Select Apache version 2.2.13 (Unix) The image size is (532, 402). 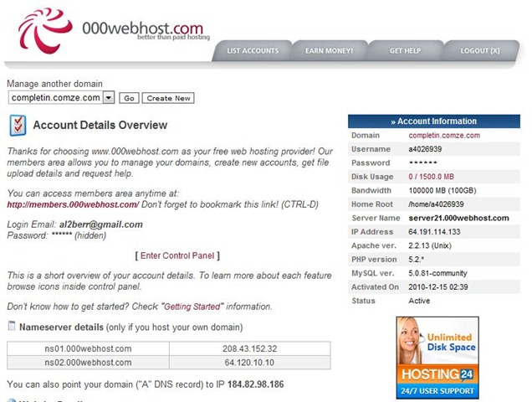pos(430,245)
